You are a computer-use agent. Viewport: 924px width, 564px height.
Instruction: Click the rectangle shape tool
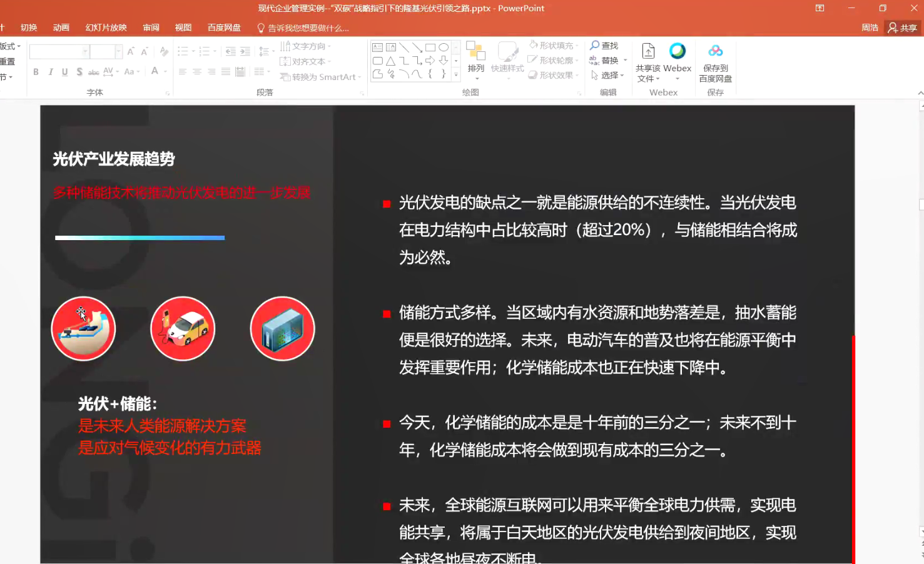429,46
